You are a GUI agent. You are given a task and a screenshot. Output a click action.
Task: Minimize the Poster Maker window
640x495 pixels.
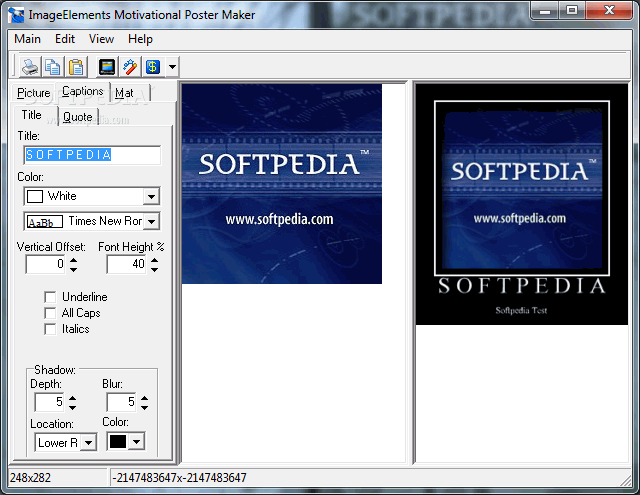pyautogui.click(x=544, y=11)
